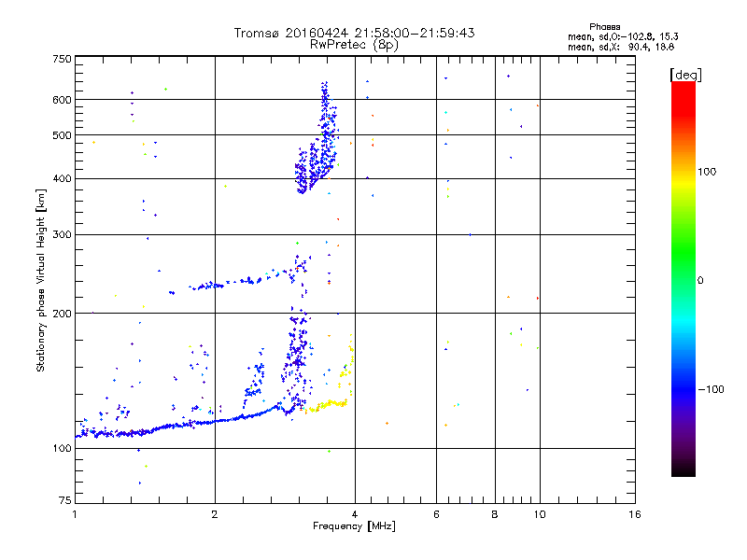This screenshot has width=747, height=560.
Task: Click the y-axis tick label "300"
Action: click(x=62, y=235)
